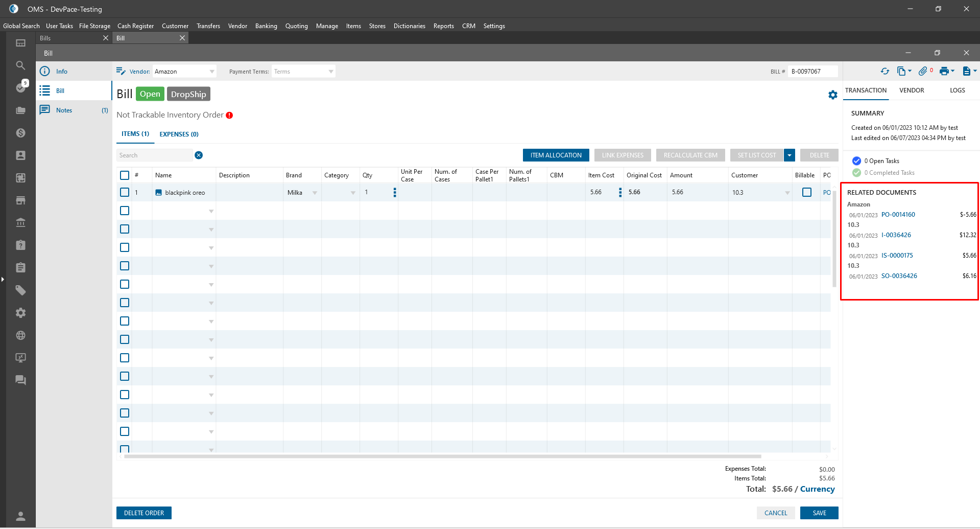
Task: Click the globe icon in left sidebar
Action: click(x=20, y=335)
